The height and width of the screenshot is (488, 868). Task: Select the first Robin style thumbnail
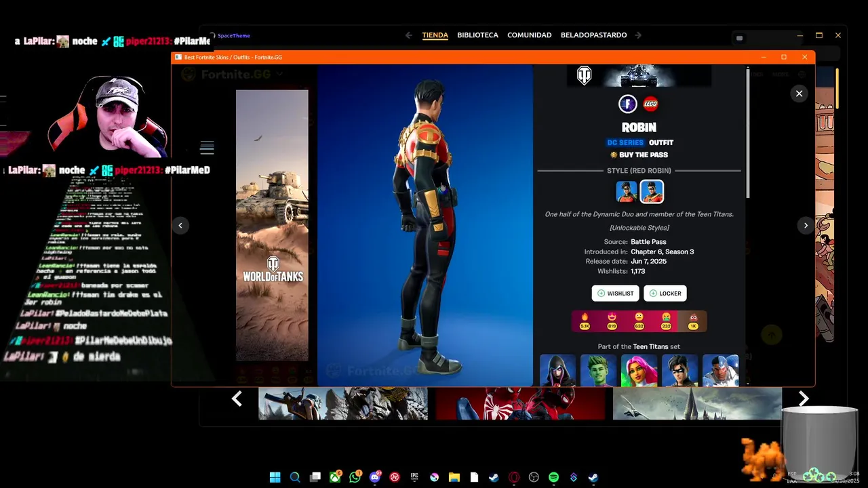pos(627,192)
